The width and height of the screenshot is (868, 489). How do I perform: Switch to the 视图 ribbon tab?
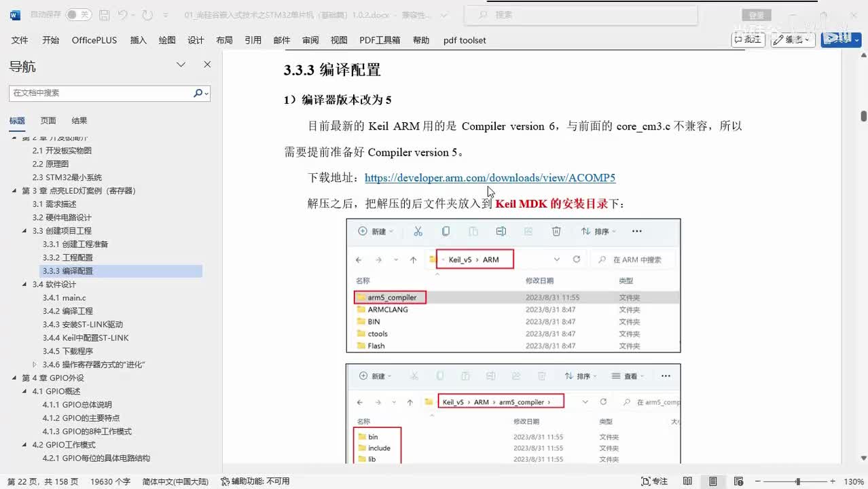pos(339,40)
